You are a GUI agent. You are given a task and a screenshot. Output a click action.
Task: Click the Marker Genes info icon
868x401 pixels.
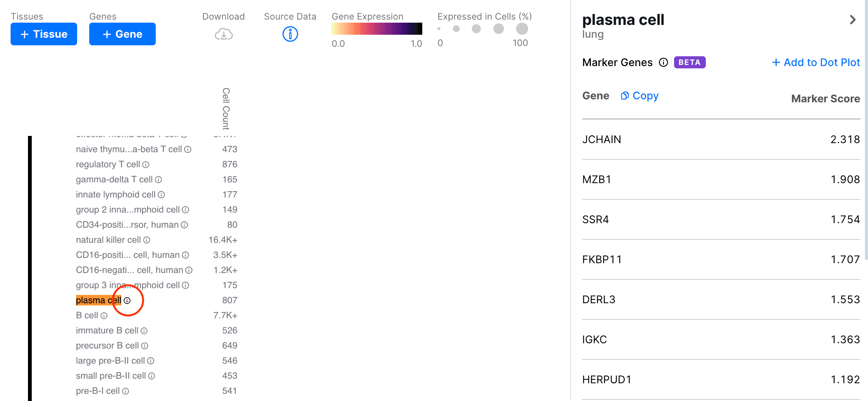[663, 62]
